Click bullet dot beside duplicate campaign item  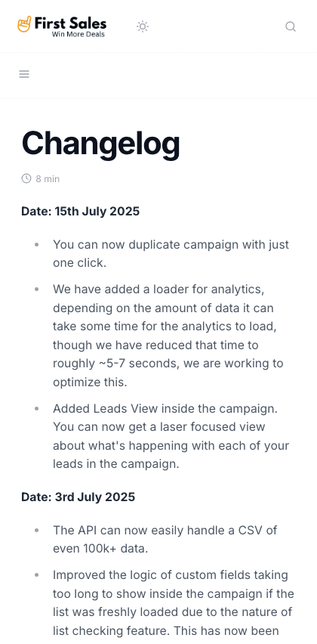(x=36, y=244)
